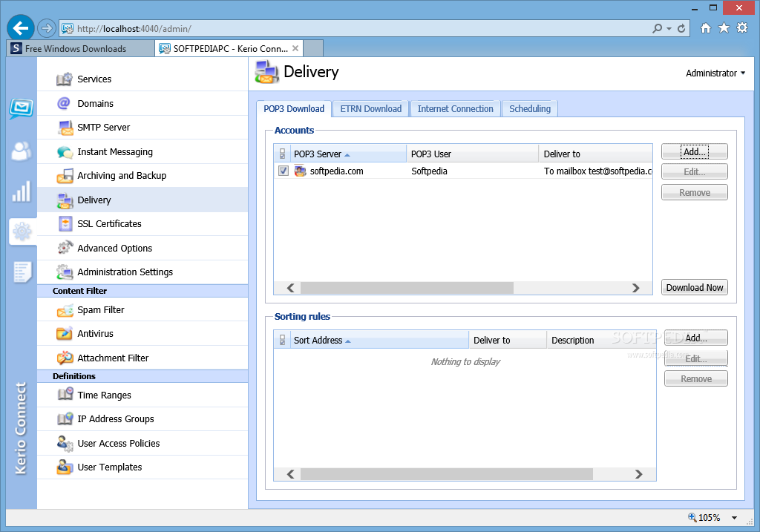Click the Domains @ icon
Viewport: 760px width, 532px height.
64,103
